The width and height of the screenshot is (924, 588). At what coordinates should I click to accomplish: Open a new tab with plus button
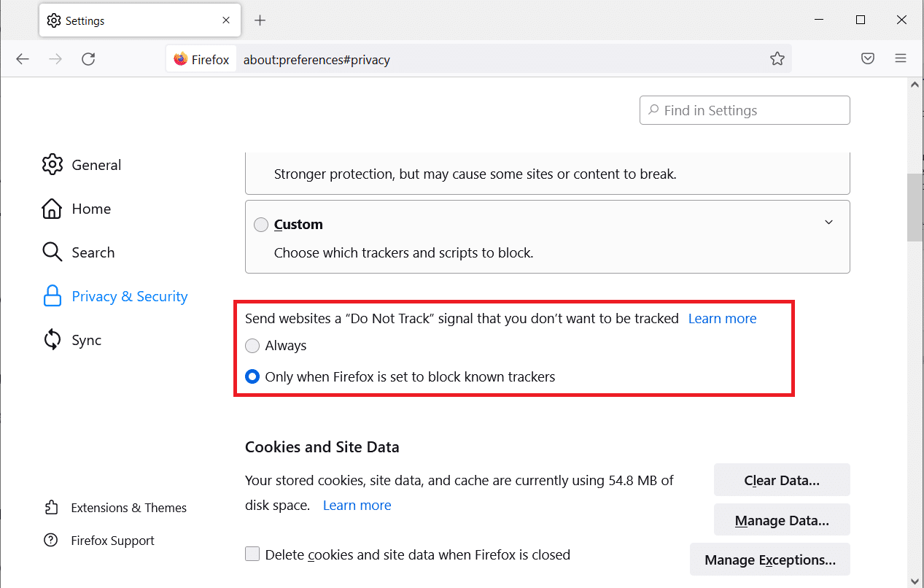(260, 20)
